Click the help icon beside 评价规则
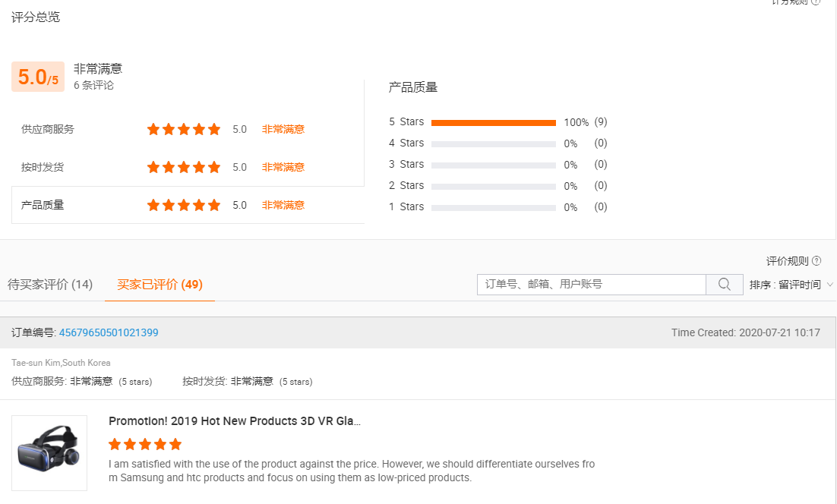837x504 pixels. pyautogui.click(x=816, y=261)
